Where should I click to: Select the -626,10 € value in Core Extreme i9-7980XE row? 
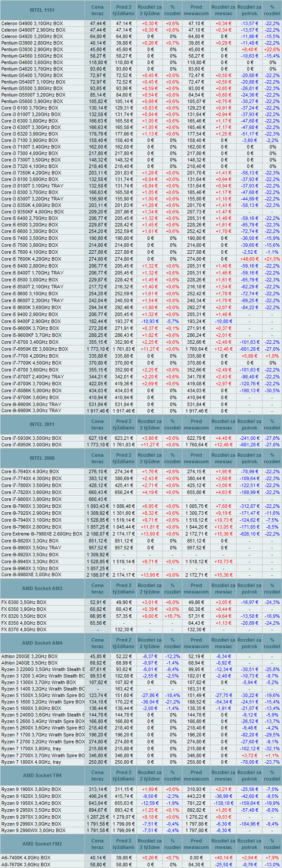(x=250, y=534)
